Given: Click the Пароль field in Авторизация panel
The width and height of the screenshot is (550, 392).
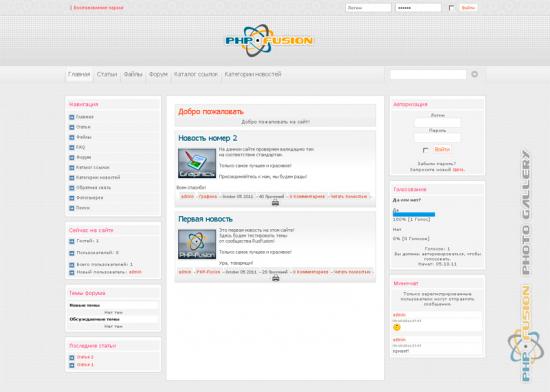Looking at the screenshot, I should click(437, 138).
